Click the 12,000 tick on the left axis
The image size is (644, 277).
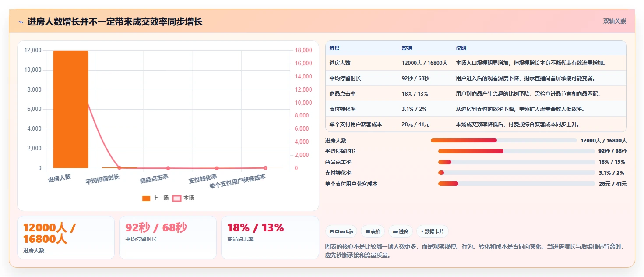pos(33,50)
